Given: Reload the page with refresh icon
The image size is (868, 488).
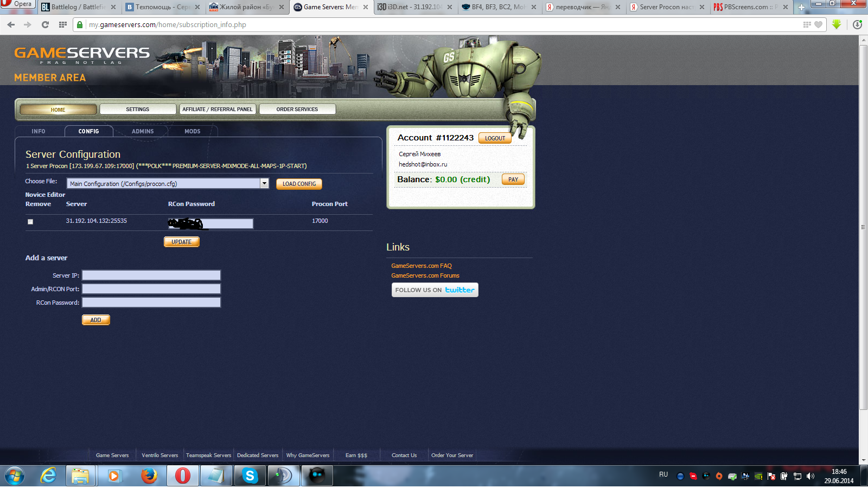Looking at the screenshot, I should point(45,24).
